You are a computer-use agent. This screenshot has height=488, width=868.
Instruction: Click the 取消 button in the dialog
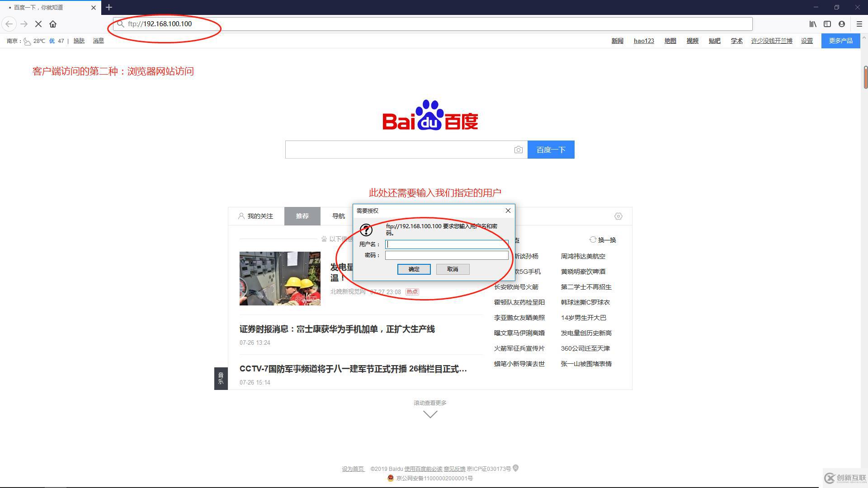[x=453, y=269]
